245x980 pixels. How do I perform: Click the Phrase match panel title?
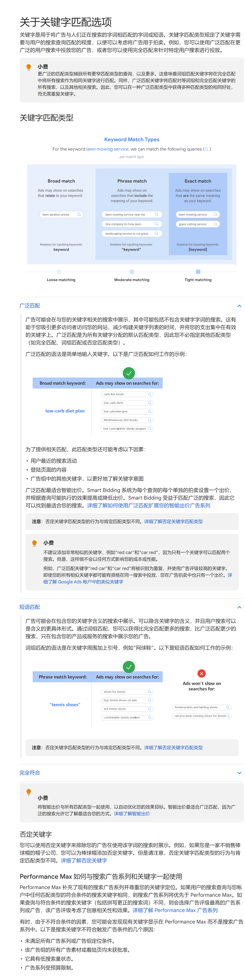pos(132,181)
